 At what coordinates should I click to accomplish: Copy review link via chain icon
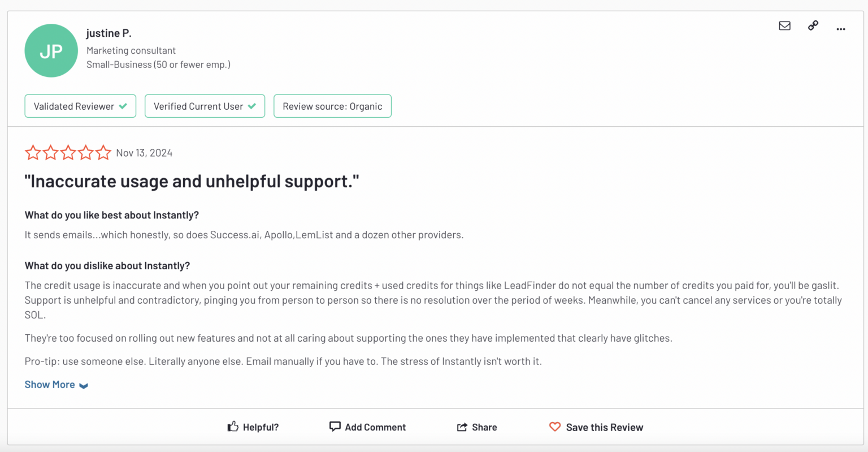813,25
